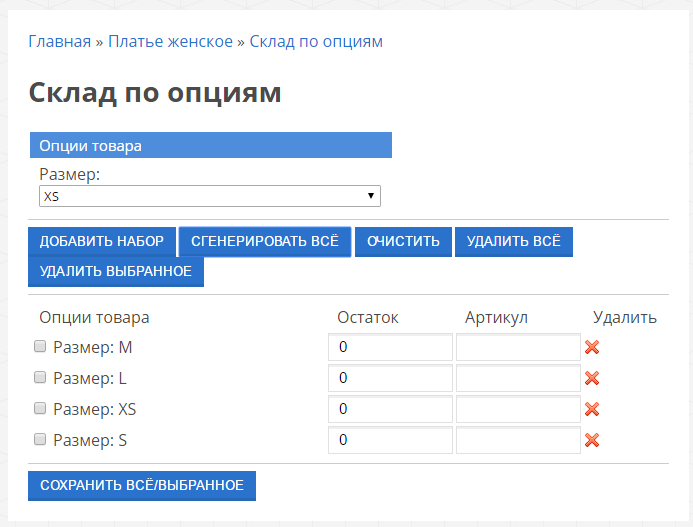The height and width of the screenshot is (527, 693).
Task: Delete the Размер: M row with red X
Action: tap(591, 348)
